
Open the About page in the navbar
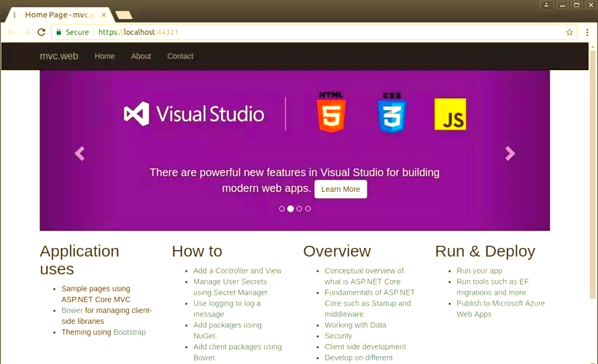(141, 56)
